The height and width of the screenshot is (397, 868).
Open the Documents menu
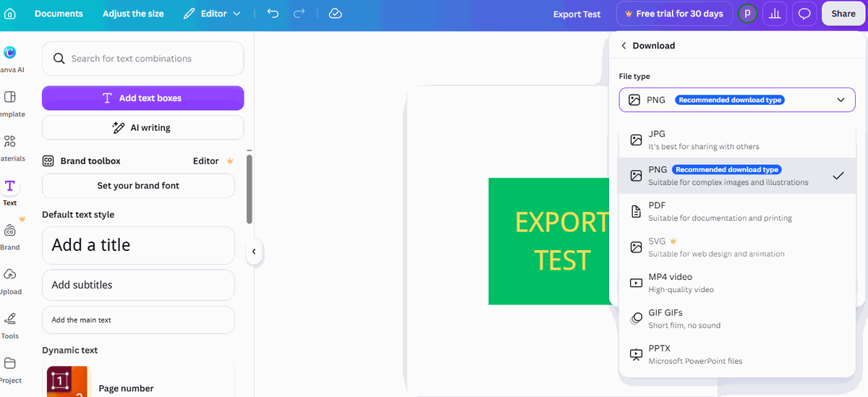pos(59,14)
